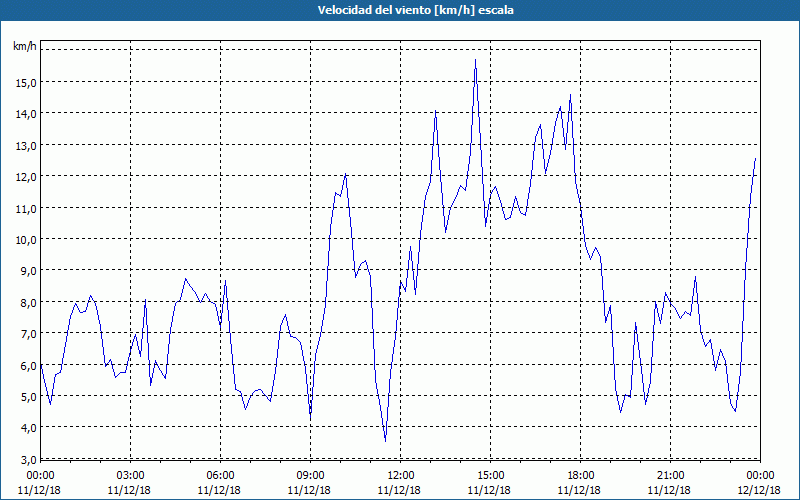Click the 06:00 time label on the x-axis
The width and height of the screenshot is (800, 500).
[220, 475]
